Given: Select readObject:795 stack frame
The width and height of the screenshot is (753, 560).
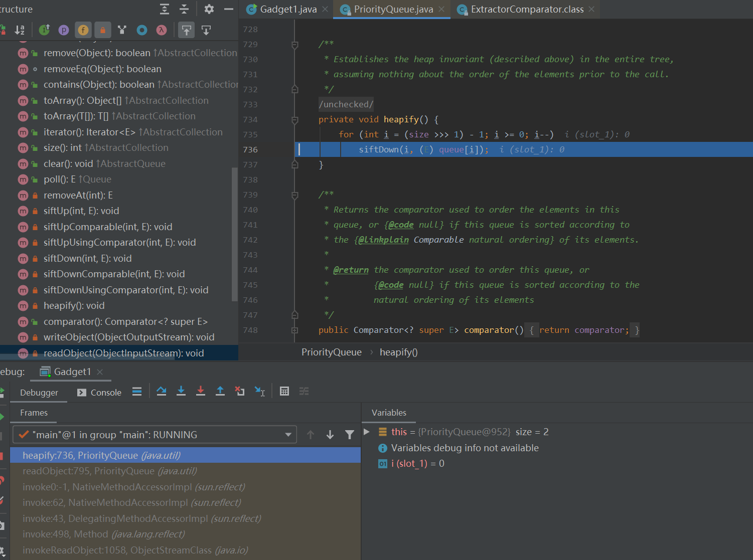Looking at the screenshot, I should coord(185,471).
